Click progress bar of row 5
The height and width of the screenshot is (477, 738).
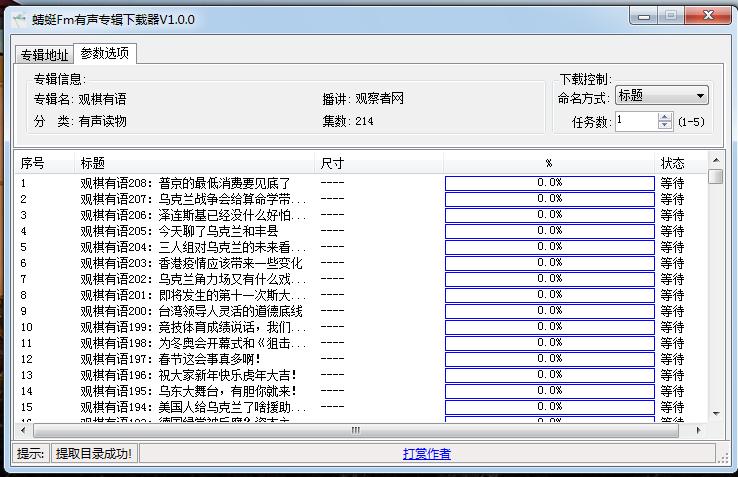(x=549, y=247)
